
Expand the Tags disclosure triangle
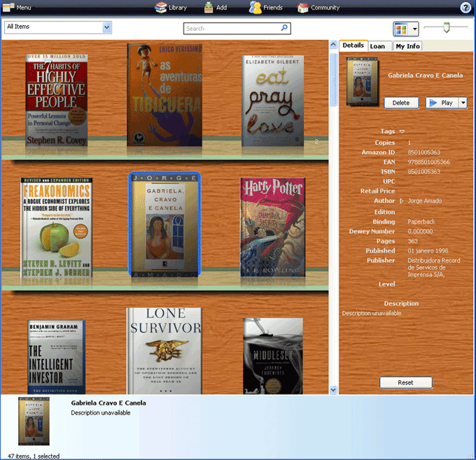click(x=402, y=132)
